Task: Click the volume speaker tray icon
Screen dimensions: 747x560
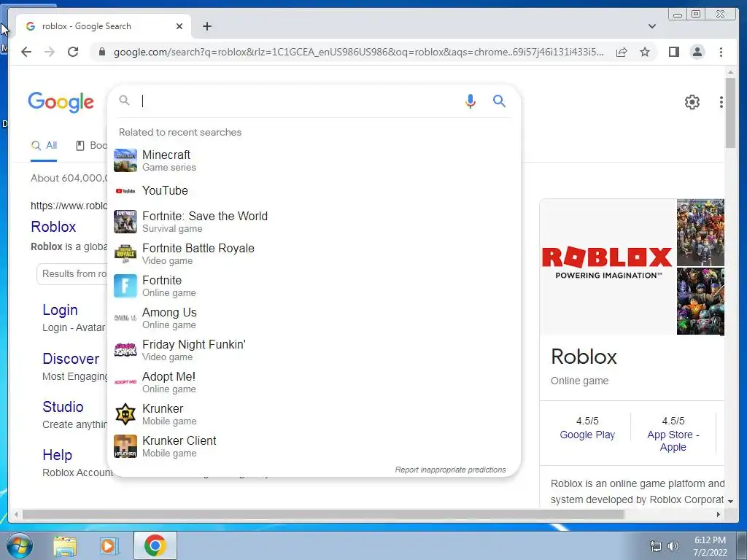Action: (673, 546)
